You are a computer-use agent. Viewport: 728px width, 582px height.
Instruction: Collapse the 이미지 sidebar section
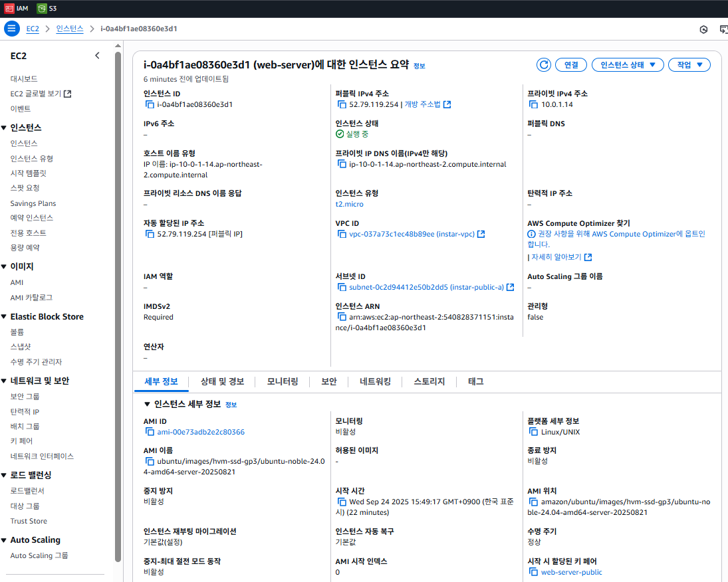4,266
